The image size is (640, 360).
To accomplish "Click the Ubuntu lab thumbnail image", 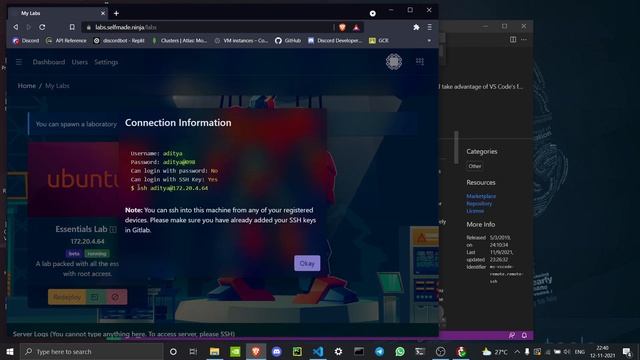I will point(74,180).
